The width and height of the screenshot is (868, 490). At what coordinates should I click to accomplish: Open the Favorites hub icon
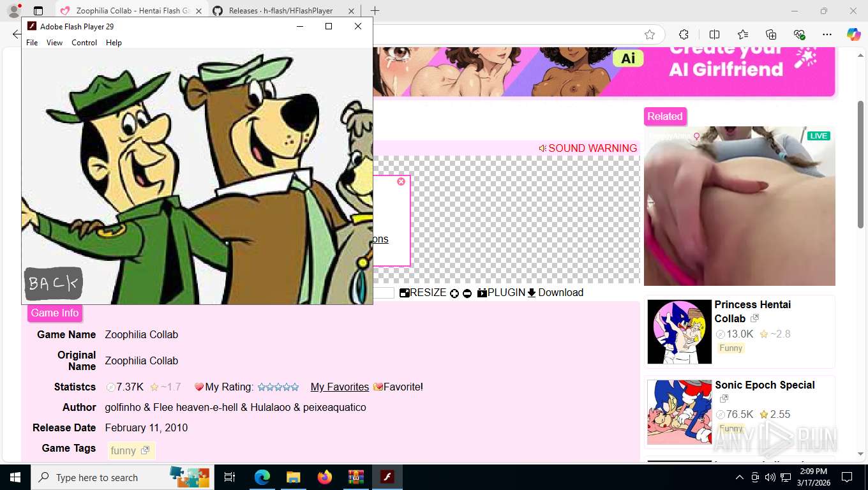743,34
